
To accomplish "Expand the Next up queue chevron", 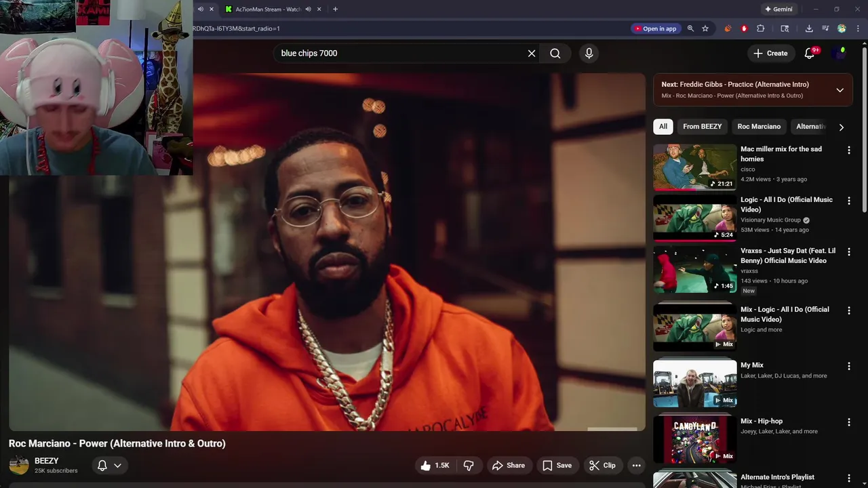I will pyautogui.click(x=840, y=90).
